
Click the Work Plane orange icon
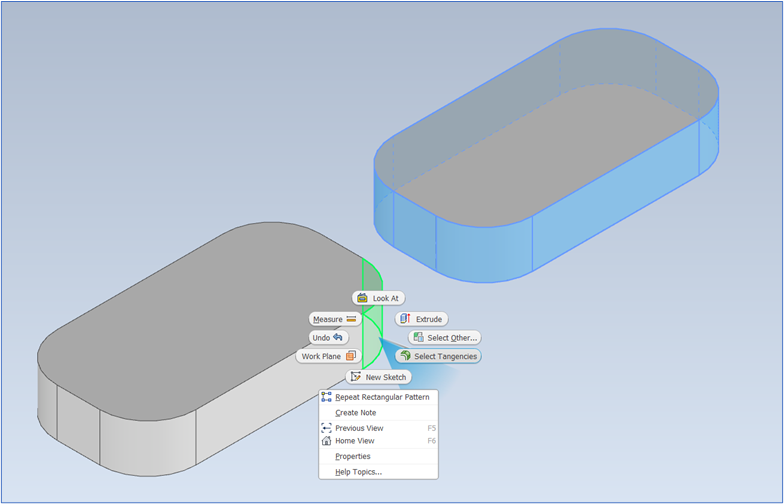pos(351,356)
